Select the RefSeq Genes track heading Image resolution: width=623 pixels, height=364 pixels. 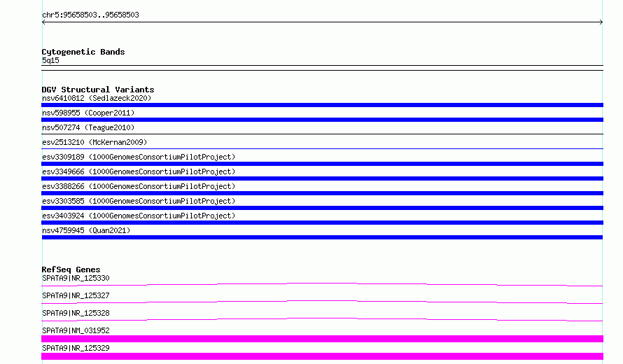click(x=71, y=269)
